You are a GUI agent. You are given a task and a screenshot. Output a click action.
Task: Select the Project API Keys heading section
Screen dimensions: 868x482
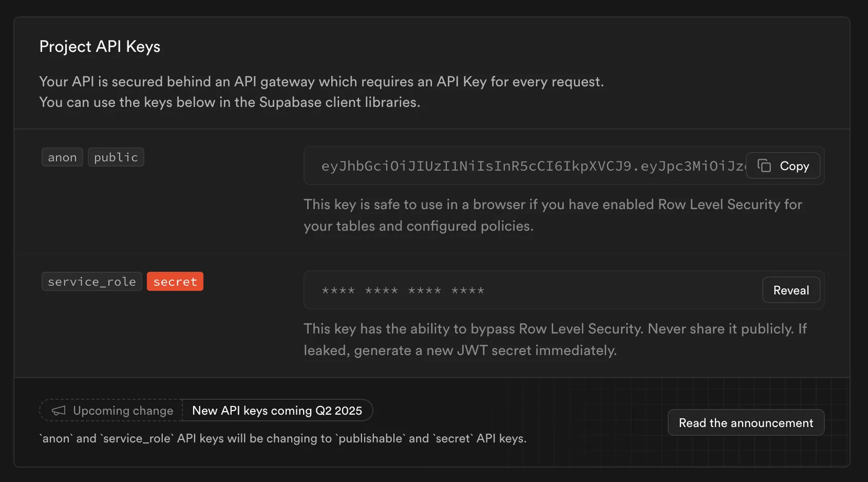[x=100, y=46]
